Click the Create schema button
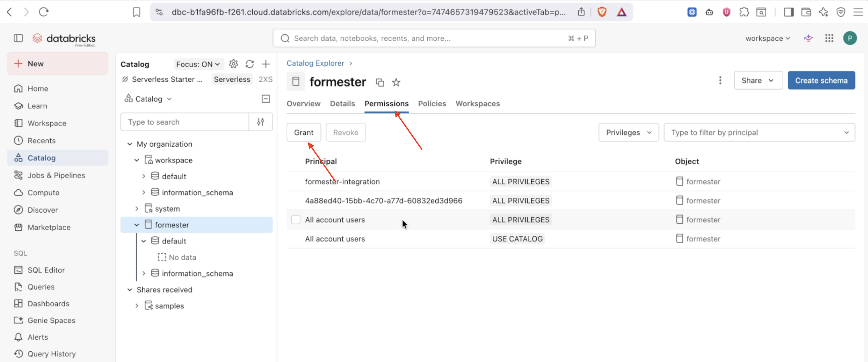868x362 pixels. coord(821,80)
